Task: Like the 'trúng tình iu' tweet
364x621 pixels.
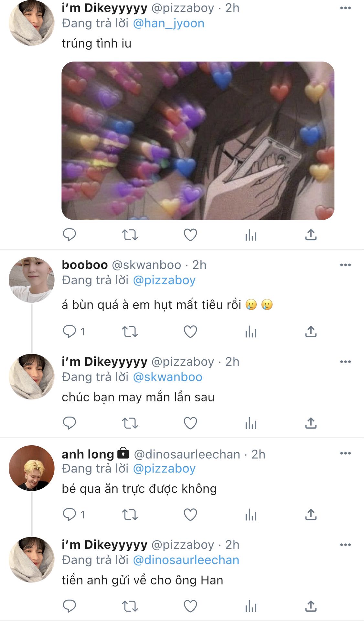Action: [x=190, y=235]
